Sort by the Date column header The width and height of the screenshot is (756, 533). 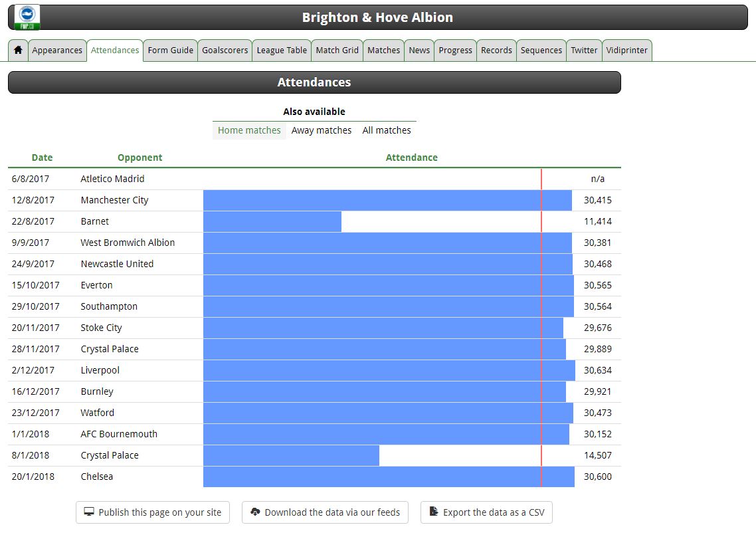pos(42,158)
